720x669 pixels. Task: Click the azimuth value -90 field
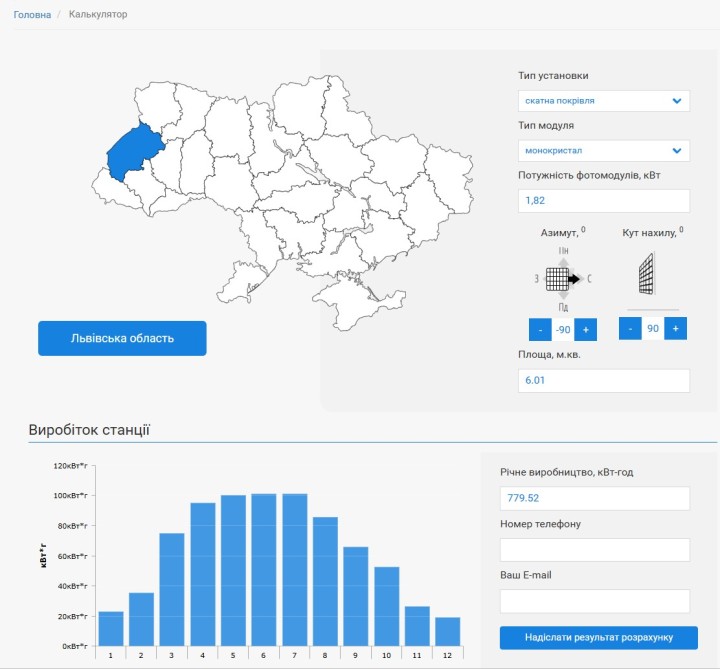(563, 330)
